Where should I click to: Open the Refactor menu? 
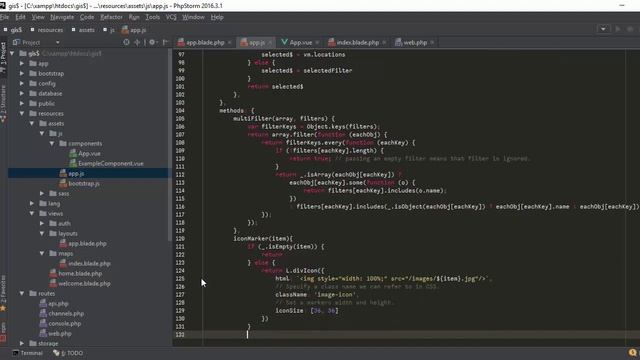point(111,17)
